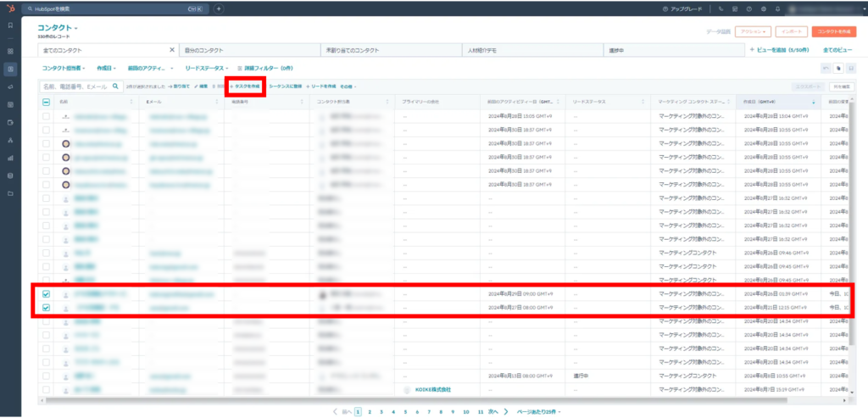Go to next page with the right chevron

[x=505, y=412]
